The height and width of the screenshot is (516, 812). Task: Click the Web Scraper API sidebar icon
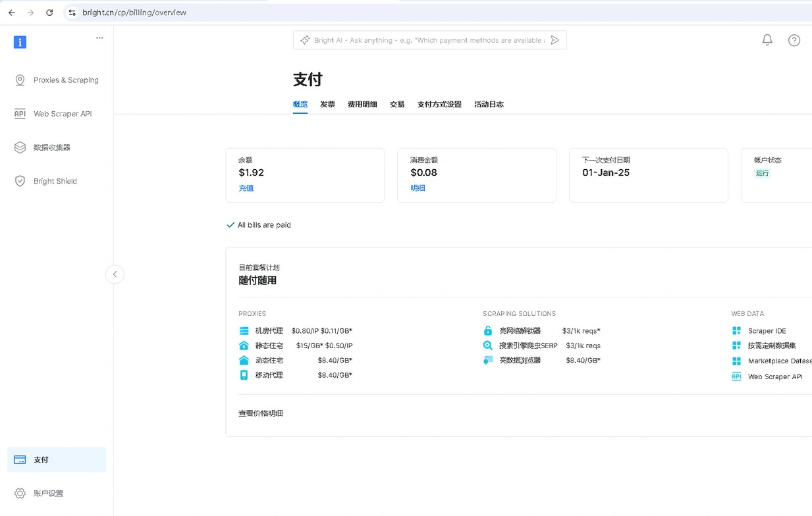pos(20,114)
